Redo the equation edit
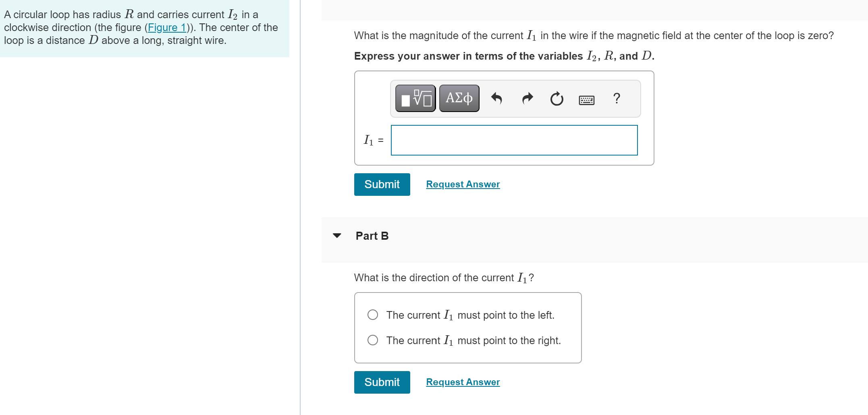The width and height of the screenshot is (868, 415). click(527, 98)
